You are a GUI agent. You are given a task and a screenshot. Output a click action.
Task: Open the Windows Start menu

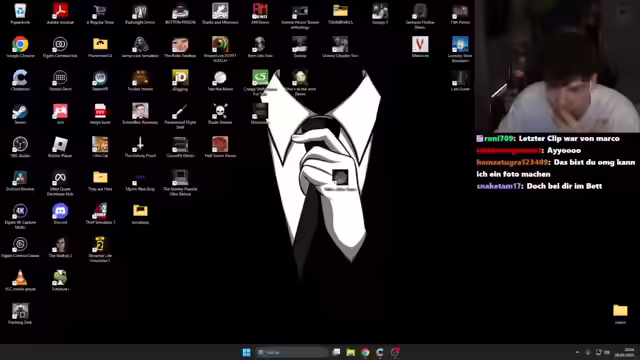(x=246, y=352)
